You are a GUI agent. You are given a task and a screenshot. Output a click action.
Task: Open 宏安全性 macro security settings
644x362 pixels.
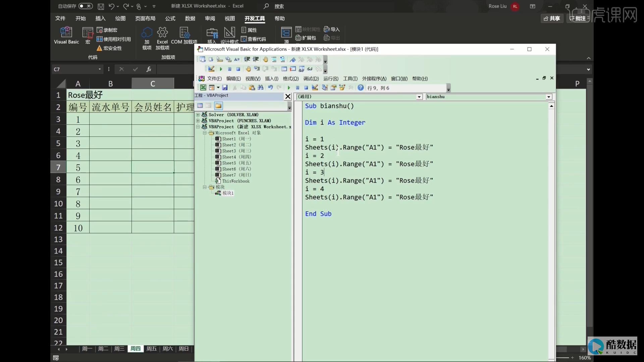(109, 48)
